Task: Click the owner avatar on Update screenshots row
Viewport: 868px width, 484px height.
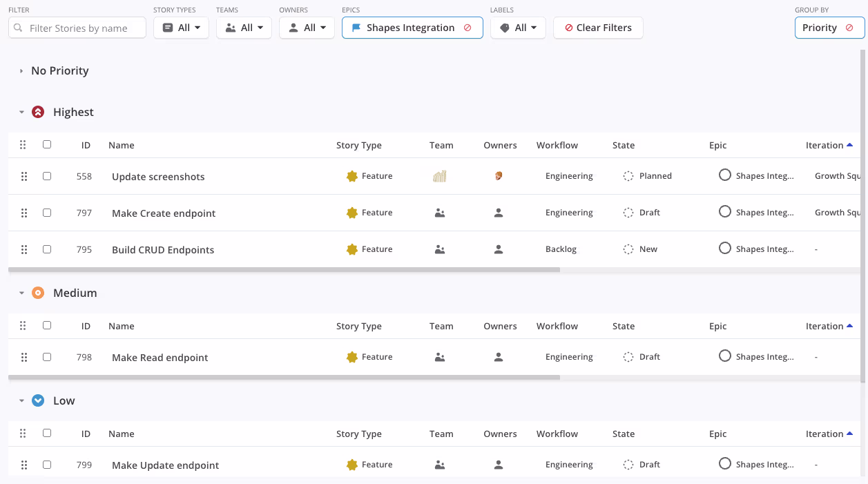Action: coord(499,176)
